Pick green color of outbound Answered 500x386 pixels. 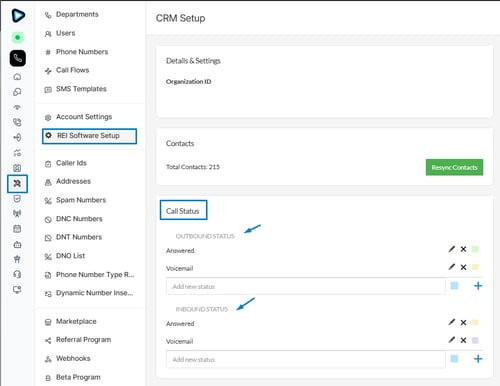click(x=475, y=249)
